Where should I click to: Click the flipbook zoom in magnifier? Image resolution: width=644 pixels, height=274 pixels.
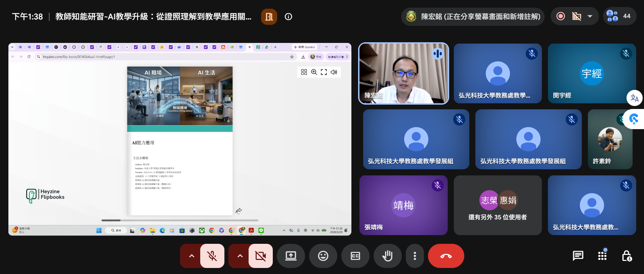[x=314, y=72]
